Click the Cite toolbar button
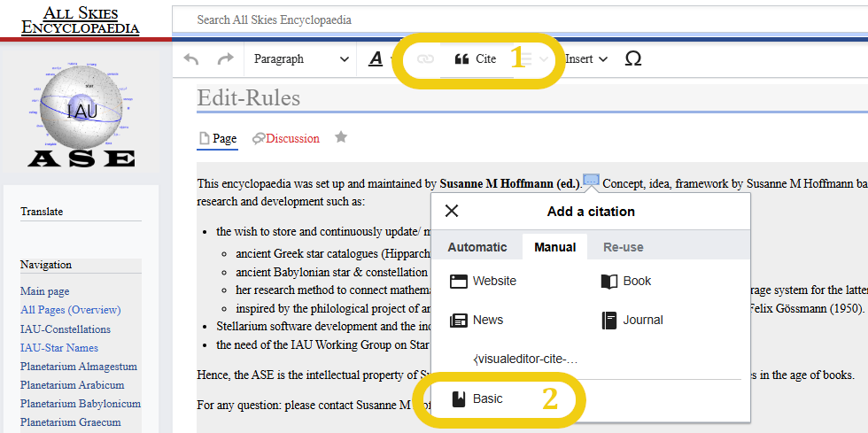 [x=476, y=59]
